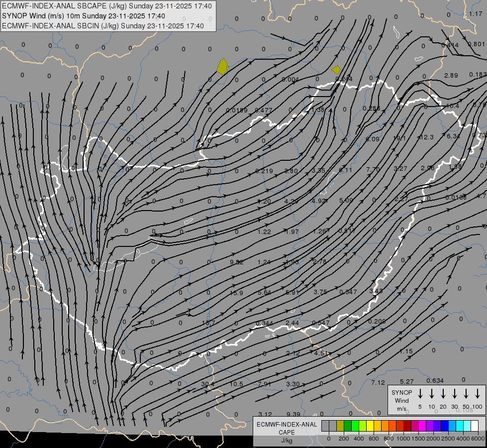487x448 pixels.
Task: Click colorbar tick label 1000
Action: 403,439
